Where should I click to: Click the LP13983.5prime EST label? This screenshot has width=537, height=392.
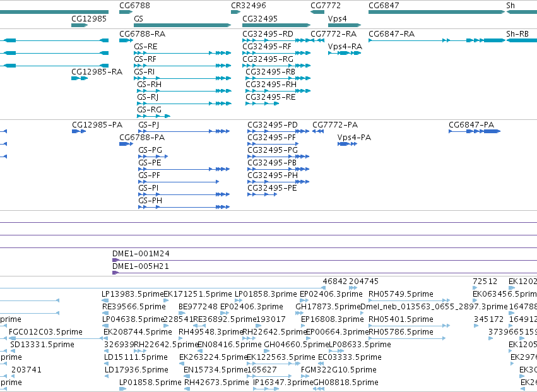pos(133,294)
